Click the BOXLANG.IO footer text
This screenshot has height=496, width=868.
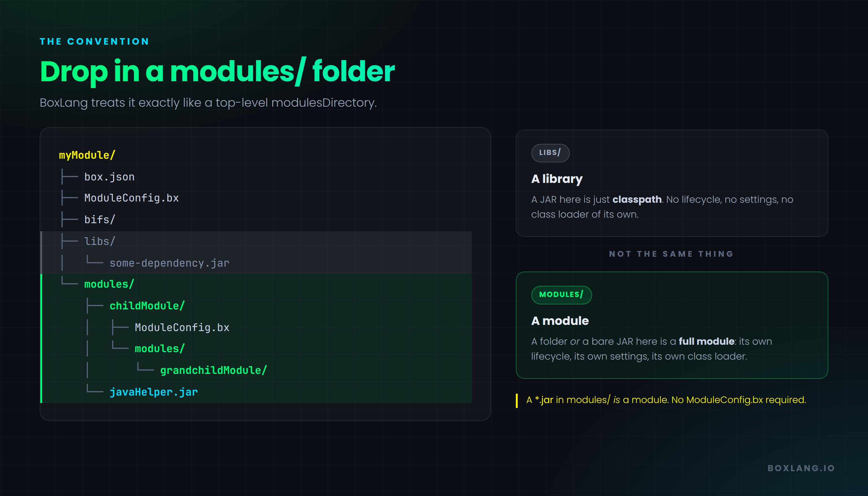click(x=801, y=468)
